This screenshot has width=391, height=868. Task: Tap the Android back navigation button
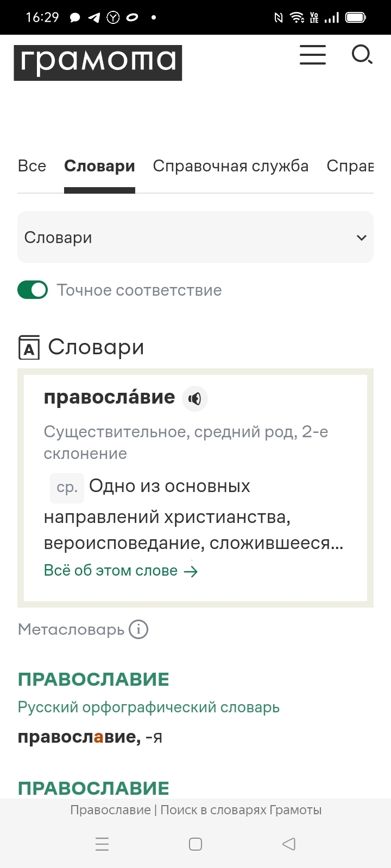click(x=289, y=844)
